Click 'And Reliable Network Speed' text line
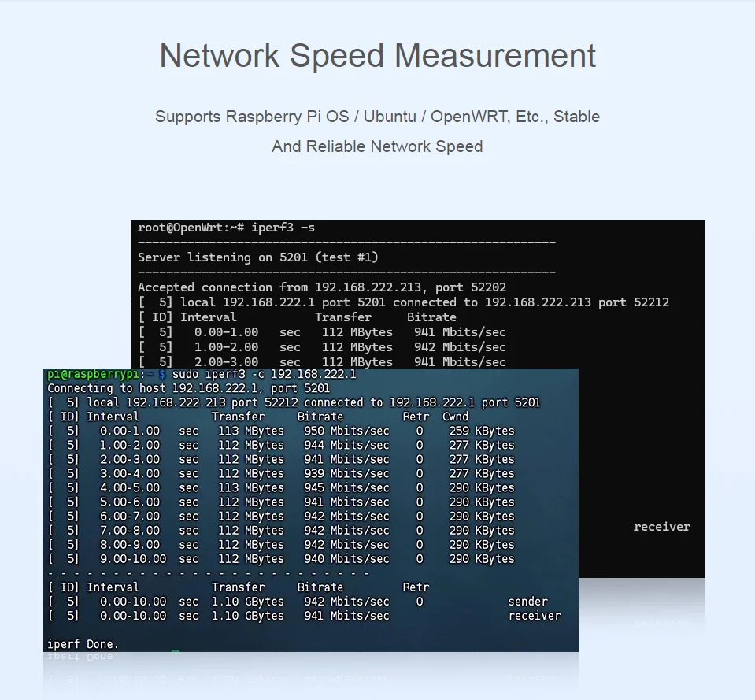The height and width of the screenshot is (700, 755). [377, 146]
